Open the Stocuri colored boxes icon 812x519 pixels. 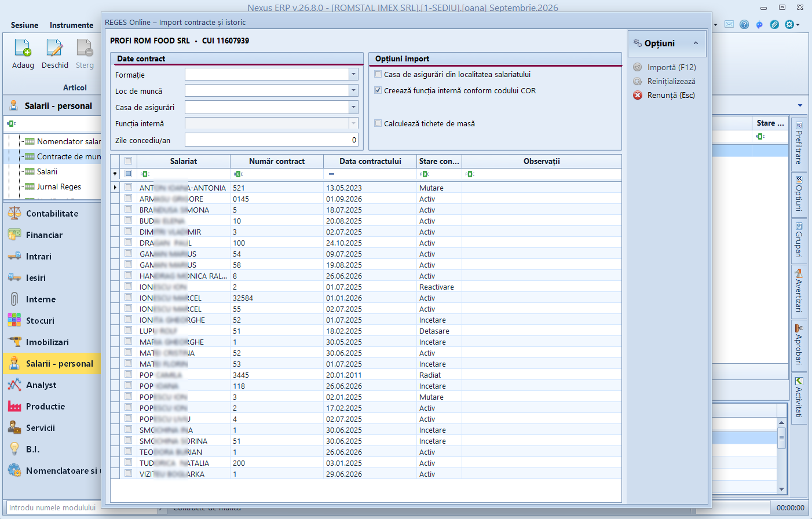pos(14,320)
